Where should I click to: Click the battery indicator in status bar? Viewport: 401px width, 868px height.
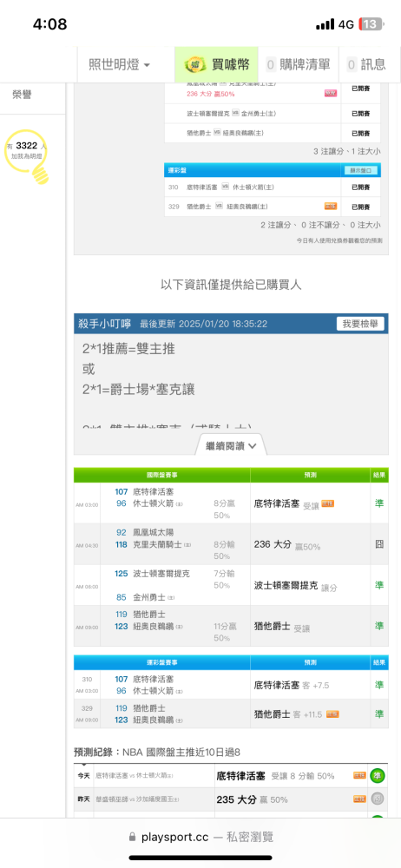(371, 23)
